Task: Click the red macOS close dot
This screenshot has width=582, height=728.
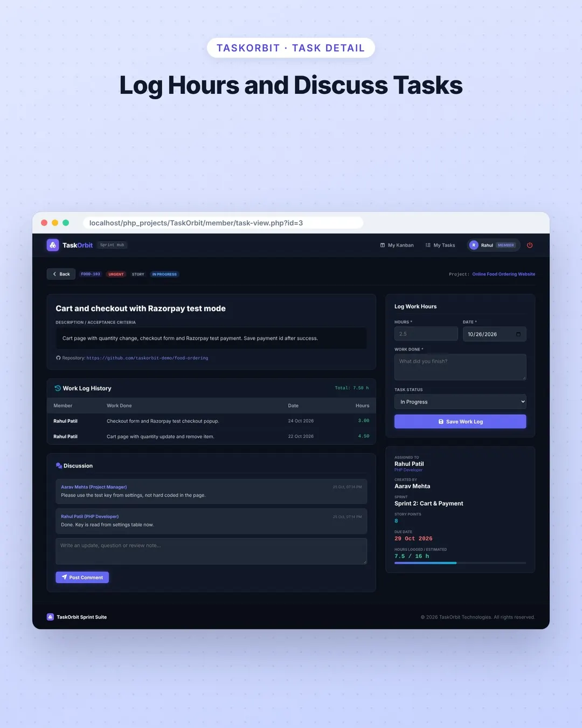Action: tap(44, 223)
